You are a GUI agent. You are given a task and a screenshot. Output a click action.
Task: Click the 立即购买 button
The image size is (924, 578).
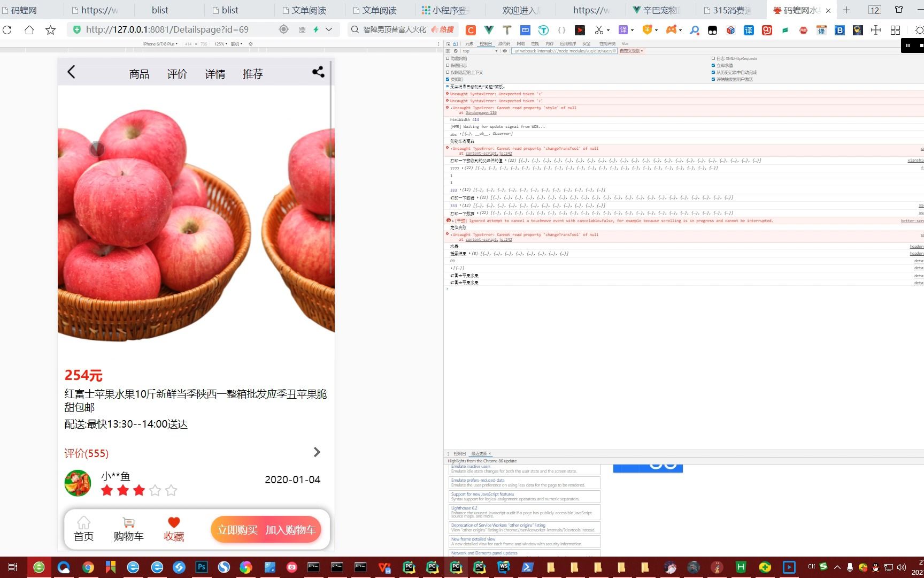click(237, 530)
